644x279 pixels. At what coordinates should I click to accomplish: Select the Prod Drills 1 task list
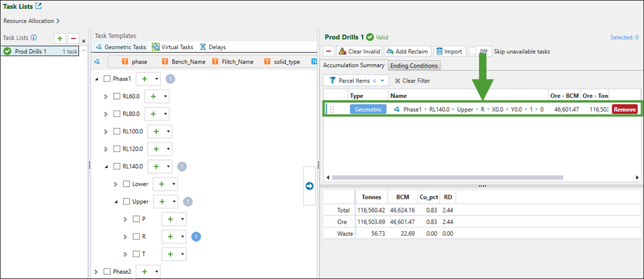tap(31, 51)
